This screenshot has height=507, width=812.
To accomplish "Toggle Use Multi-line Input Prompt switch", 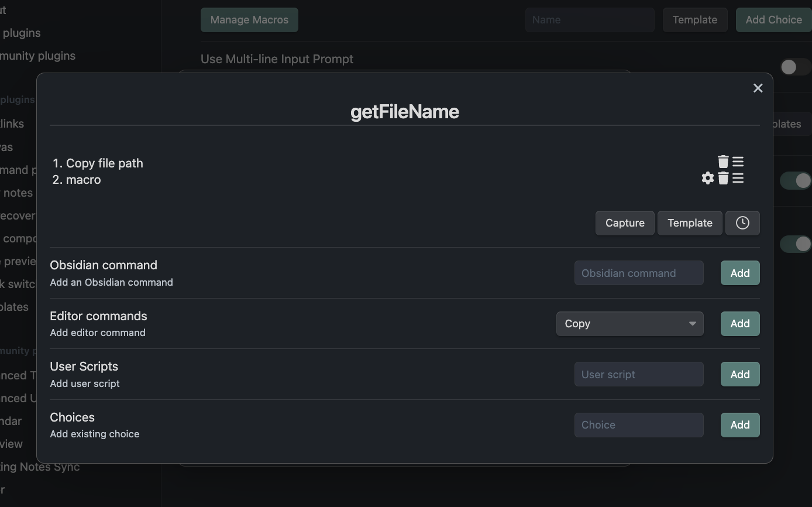I will (794, 67).
